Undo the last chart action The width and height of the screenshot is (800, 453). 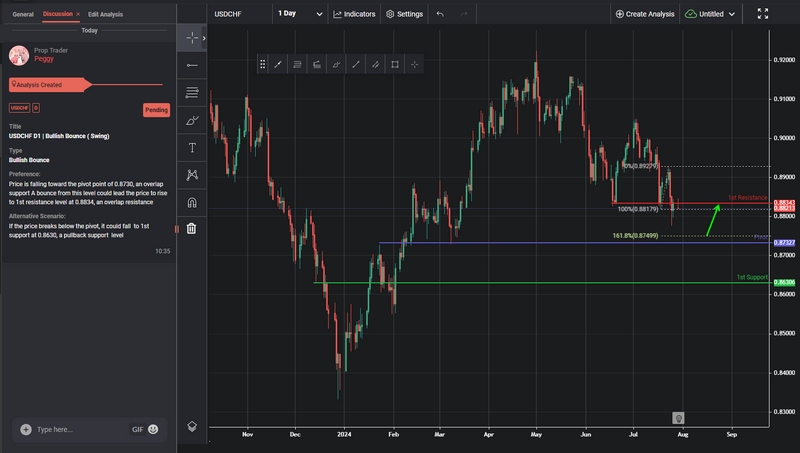point(440,14)
